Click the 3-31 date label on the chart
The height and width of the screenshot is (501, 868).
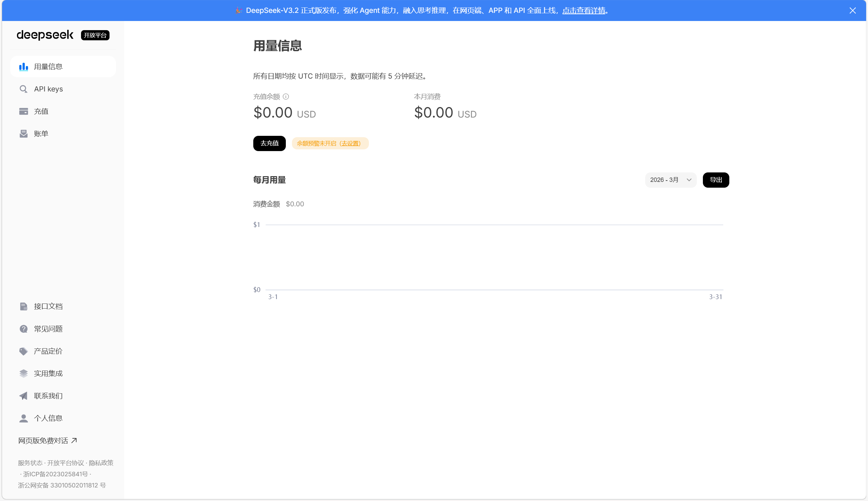[x=716, y=297]
